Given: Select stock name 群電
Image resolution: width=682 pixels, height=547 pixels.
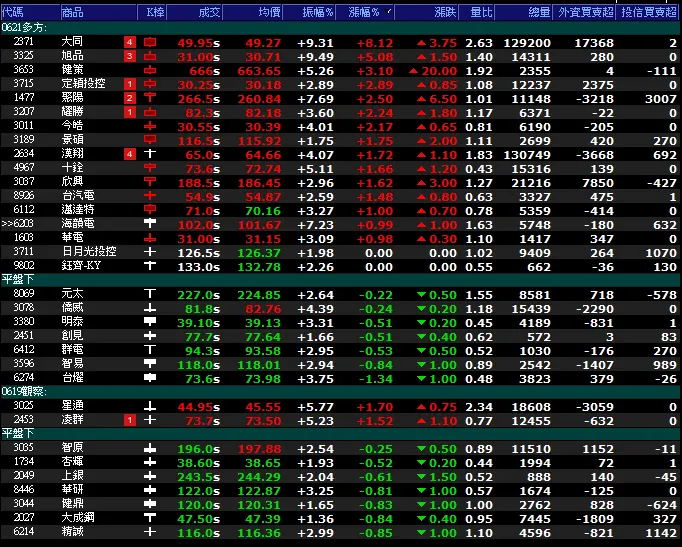Looking at the screenshot, I should pos(72,350).
